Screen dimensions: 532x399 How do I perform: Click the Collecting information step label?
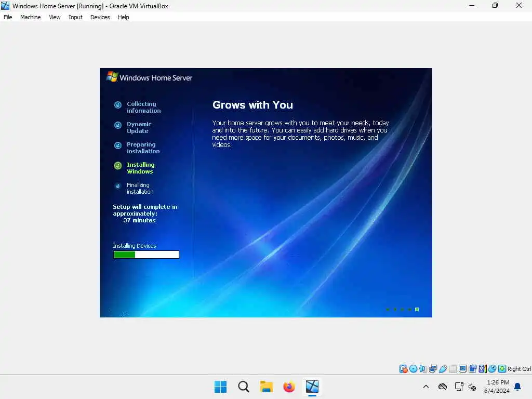pyautogui.click(x=144, y=107)
